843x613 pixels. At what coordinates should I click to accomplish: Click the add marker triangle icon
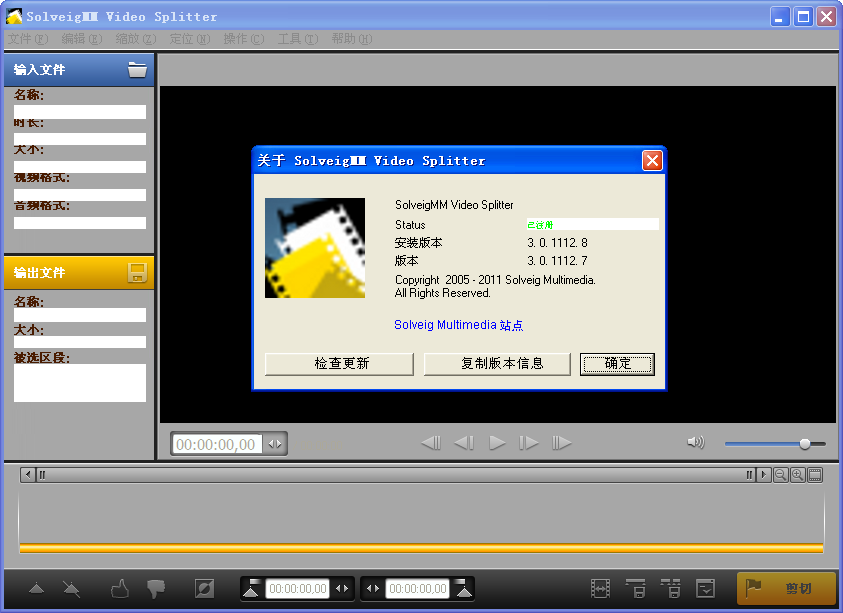(37, 589)
